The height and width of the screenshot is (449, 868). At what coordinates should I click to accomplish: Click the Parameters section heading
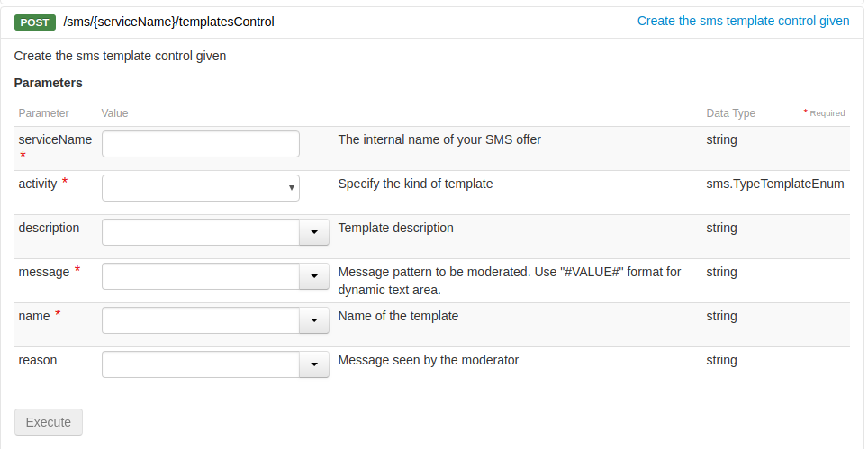(49, 83)
